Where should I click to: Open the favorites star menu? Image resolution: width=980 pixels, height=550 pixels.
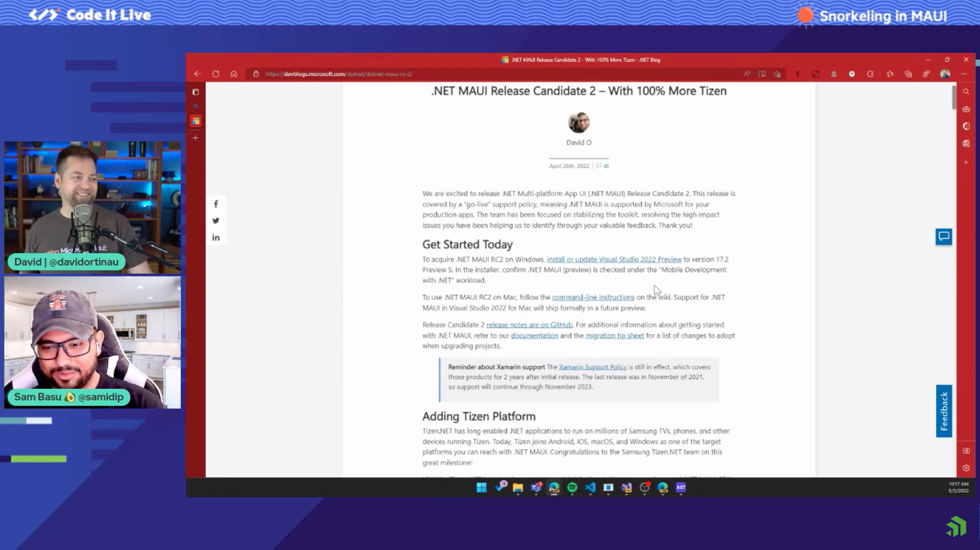click(x=890, y=74)
